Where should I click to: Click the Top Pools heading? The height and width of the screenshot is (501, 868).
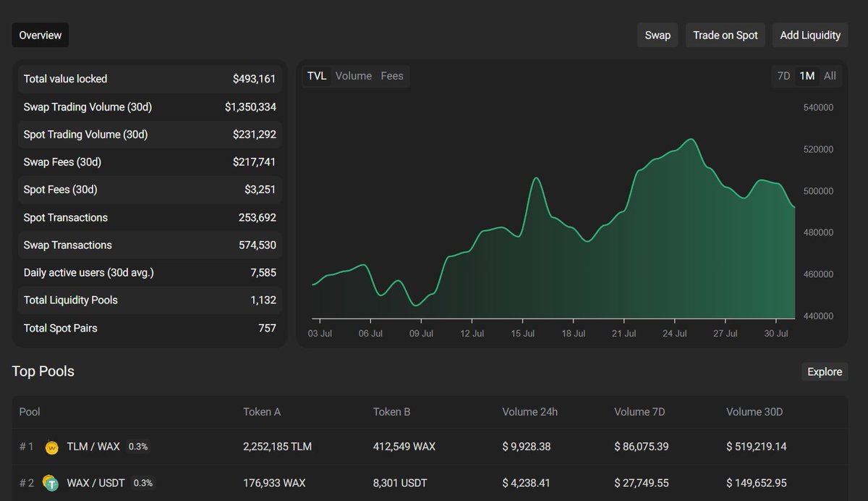(43, 371)
